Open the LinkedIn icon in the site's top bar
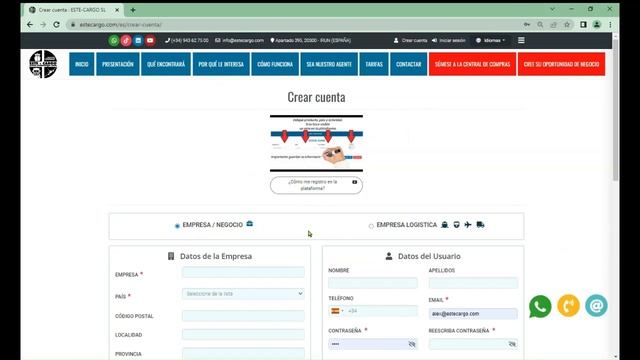Image resolution: width=640 pixels, height=360 pixels. click(x=138, y=40)
